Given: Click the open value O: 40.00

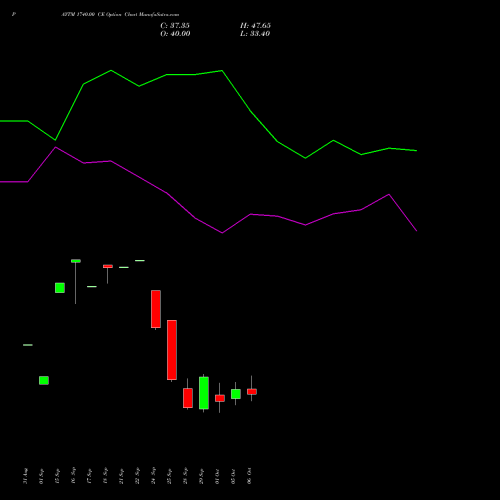Looking at the screenshot, I should 175,34.
